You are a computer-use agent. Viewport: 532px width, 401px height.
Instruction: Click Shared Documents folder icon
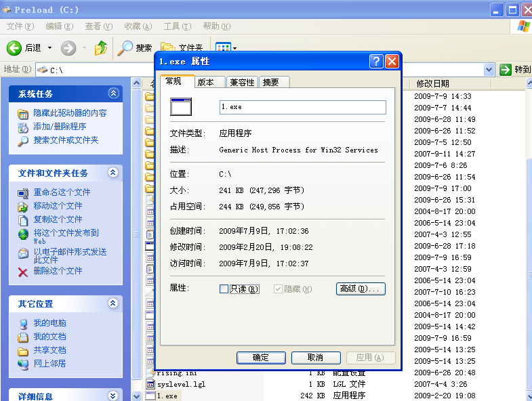23,351
